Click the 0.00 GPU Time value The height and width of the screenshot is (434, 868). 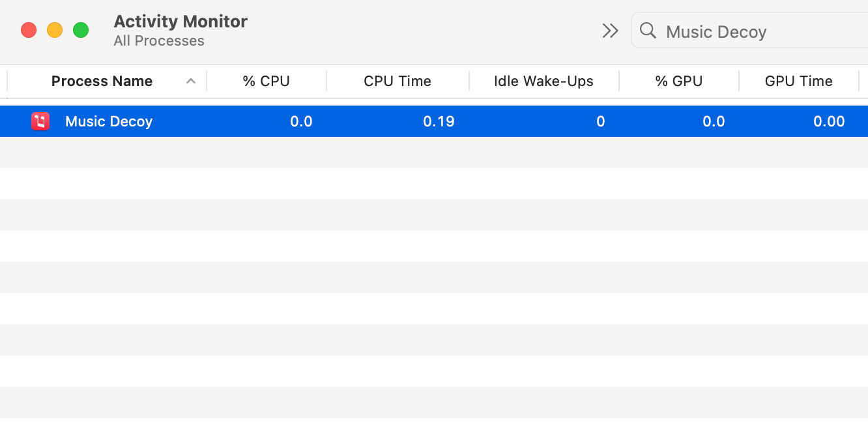(x=829, y=122)
